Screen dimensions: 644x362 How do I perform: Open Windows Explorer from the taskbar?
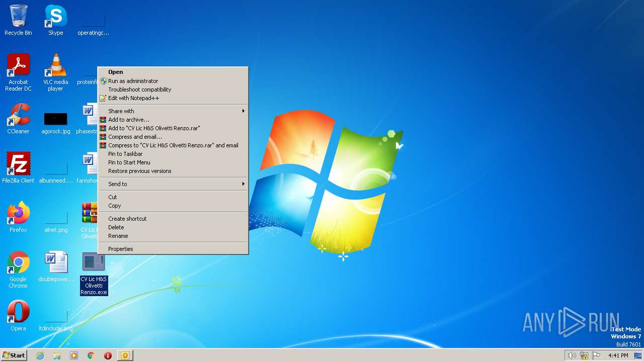click(x=57, y=355)
